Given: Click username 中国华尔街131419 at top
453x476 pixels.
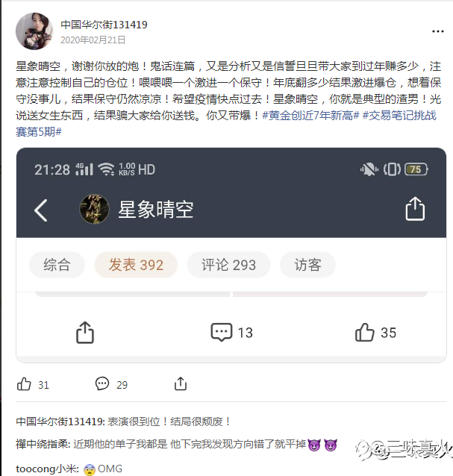Looking at the screenshot, I should tap(104, 25).
